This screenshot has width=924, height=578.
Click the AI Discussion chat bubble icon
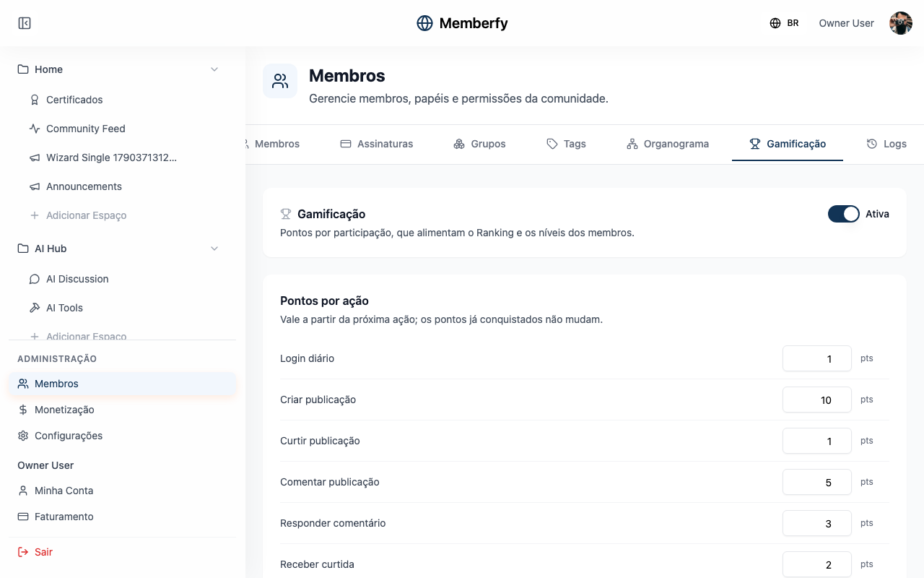click(x=35, y=279)
